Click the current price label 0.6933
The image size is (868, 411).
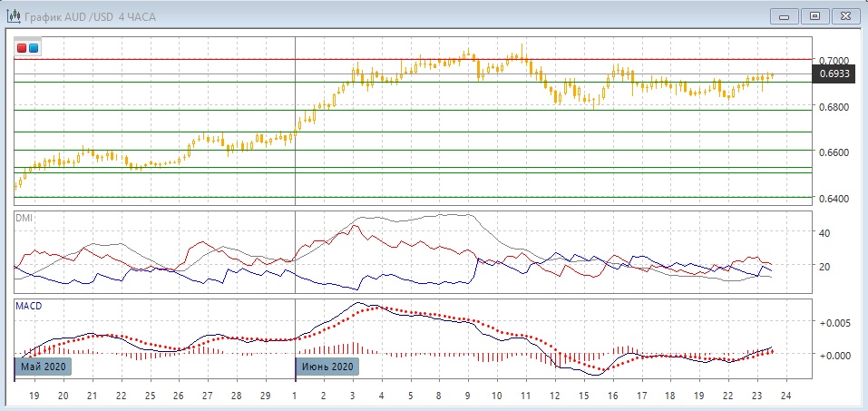834,73
